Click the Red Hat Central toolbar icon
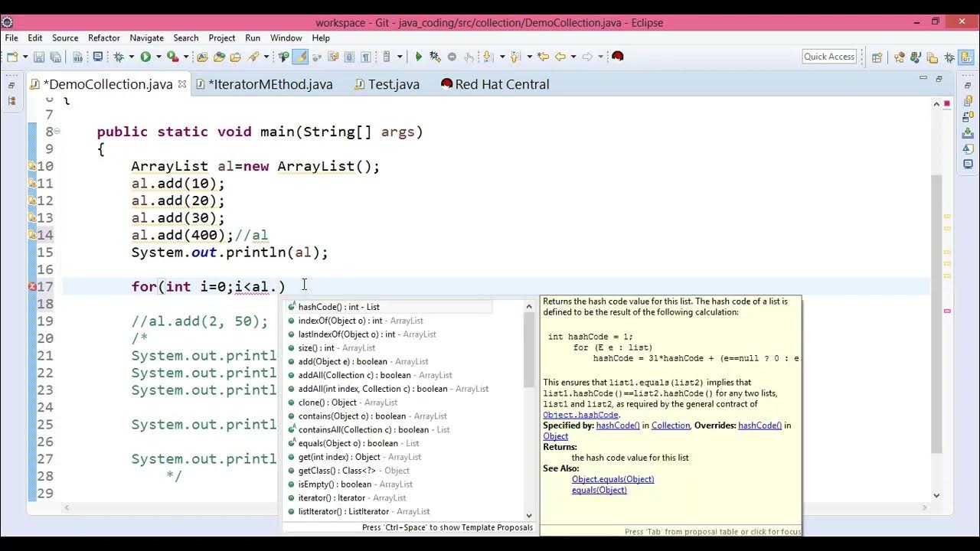The height and width of the screenshot is (551, 980). 617,57
